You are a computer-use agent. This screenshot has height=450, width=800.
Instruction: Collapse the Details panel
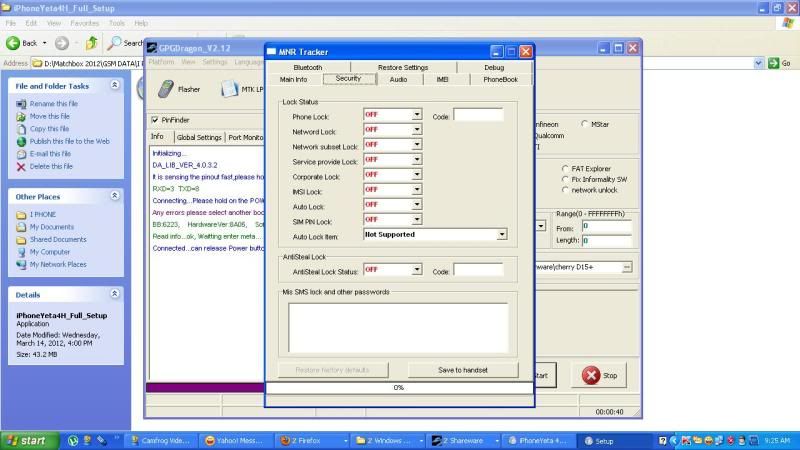pos(115,294)
